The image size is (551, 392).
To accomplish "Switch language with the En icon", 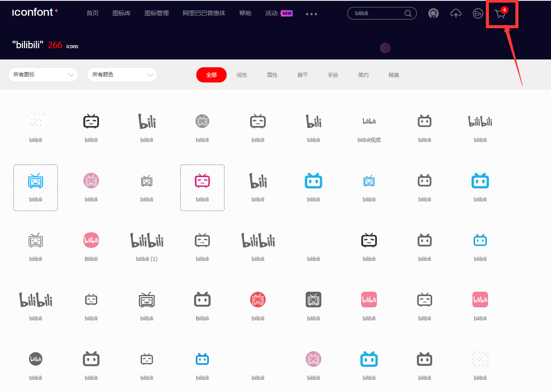I will pyautogui.click(x=478, y=13).
